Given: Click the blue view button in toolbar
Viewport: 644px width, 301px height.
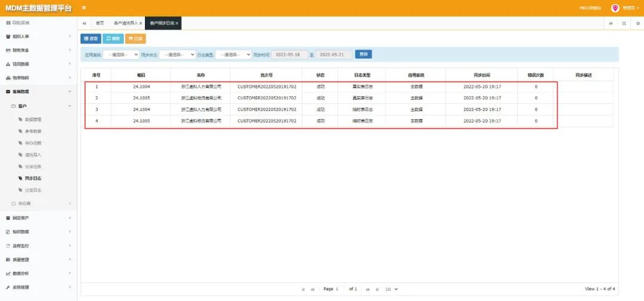Looking at the screenshot, I should [91, 39].
